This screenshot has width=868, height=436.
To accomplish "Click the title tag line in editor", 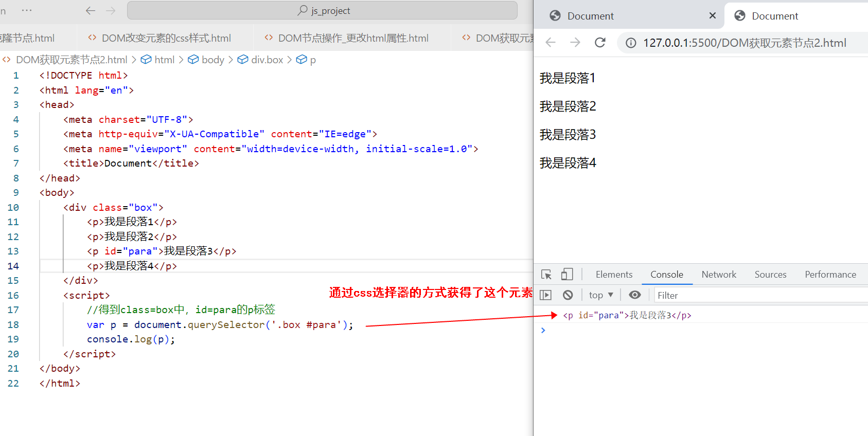I will point(131,163).
